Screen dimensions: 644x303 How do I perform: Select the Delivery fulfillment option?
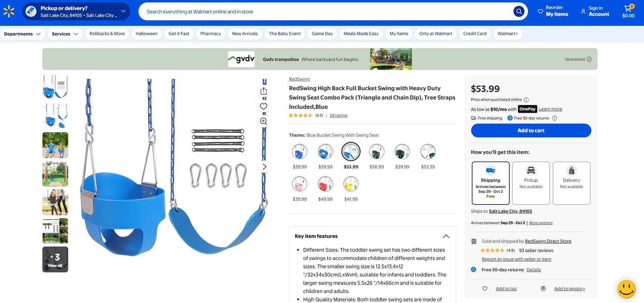click(572, 183)
